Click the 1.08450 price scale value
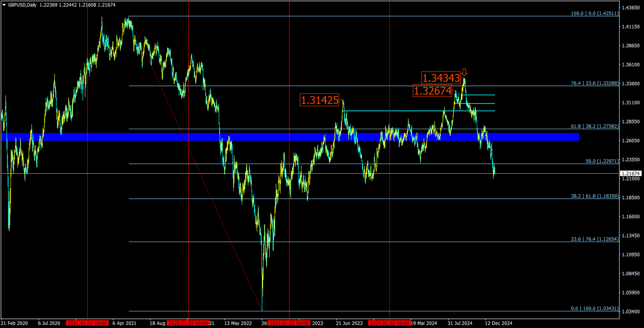Screen dimensions: 644x328 click(x=630, y=274)
